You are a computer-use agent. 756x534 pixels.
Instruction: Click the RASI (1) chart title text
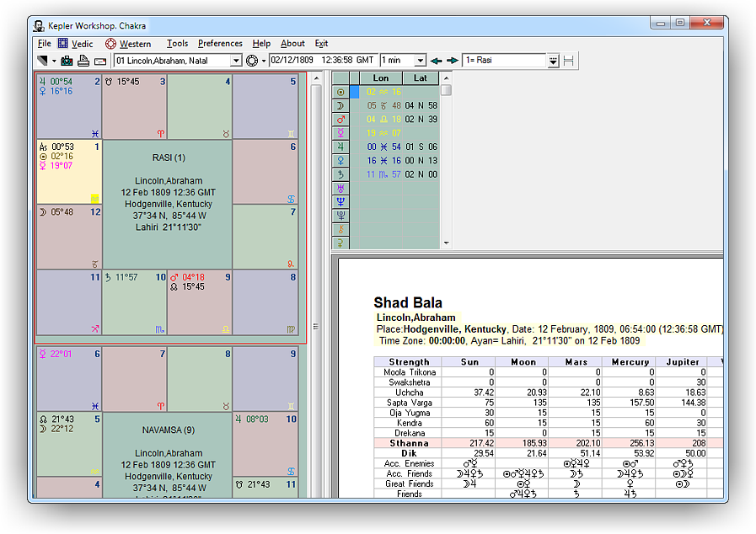click(169, 158)
